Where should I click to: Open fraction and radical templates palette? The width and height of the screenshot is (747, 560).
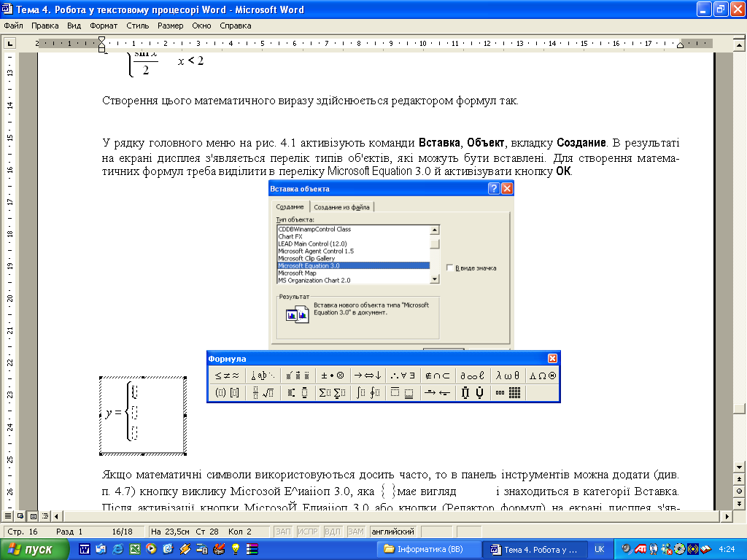[263, 393]
